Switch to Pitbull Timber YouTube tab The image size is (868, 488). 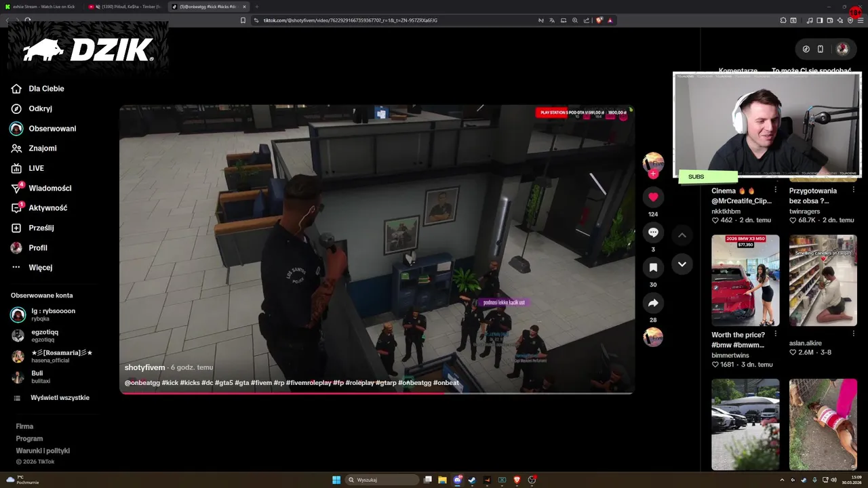125,6
